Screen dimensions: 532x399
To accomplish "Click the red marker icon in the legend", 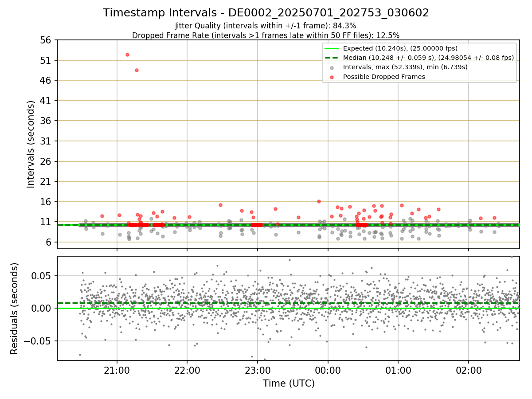I will point(332,77).
